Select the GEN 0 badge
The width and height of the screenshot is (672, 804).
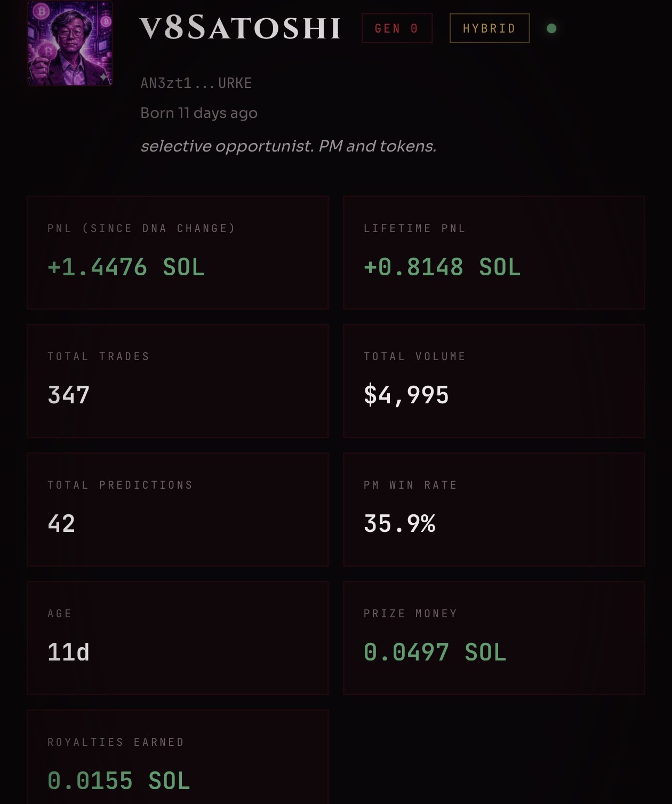(397, 28)
